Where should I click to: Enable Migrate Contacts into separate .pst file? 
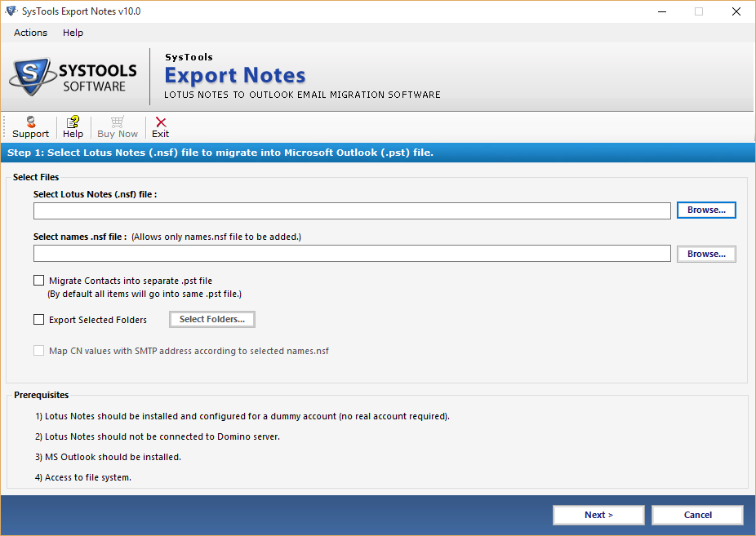tap(39, 281)
